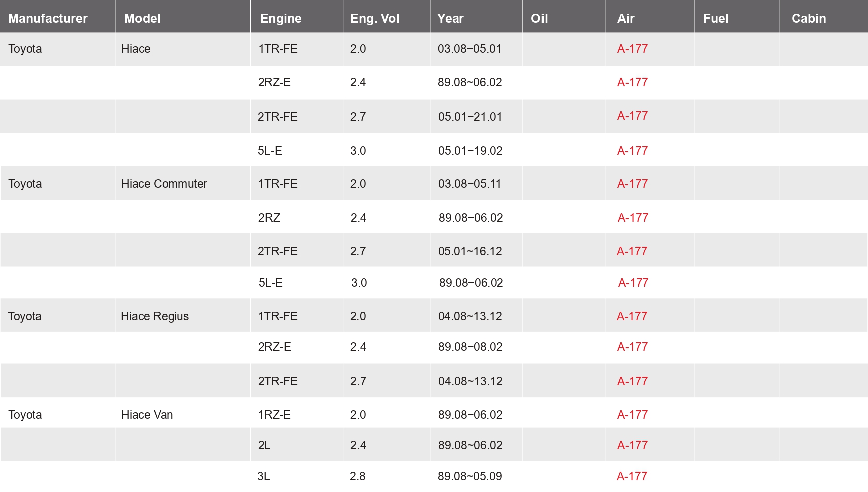Viewport: 868px width, 492px height.
Task: Select the Hiace Commuter model cell
Action: 164,184
